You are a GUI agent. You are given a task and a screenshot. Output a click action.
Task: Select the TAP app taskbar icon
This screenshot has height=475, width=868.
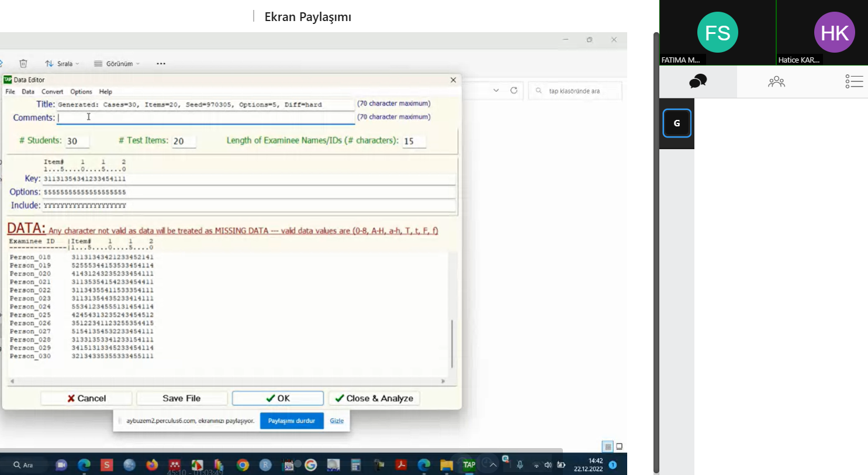click(469, 465)
